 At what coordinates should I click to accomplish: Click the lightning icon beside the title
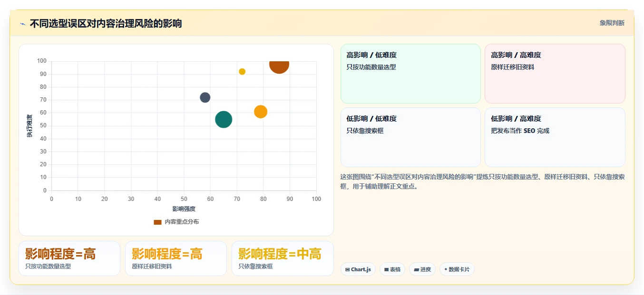(22, 24)
